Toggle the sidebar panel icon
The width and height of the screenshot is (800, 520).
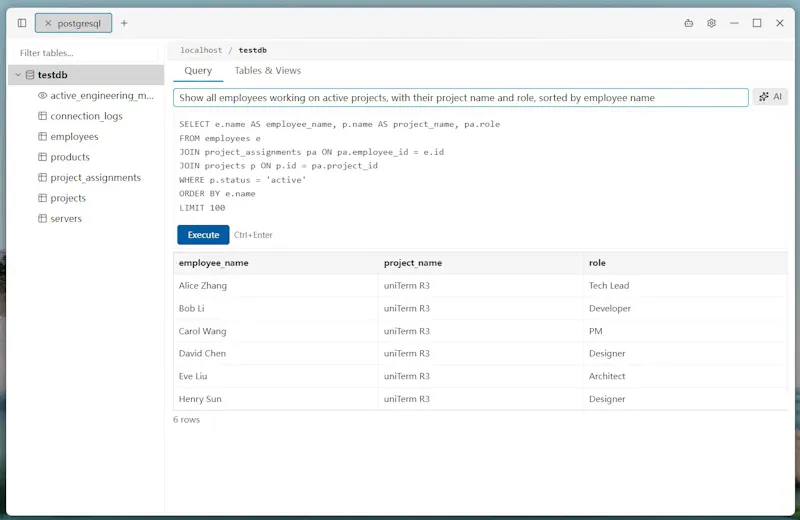point(22,23)
